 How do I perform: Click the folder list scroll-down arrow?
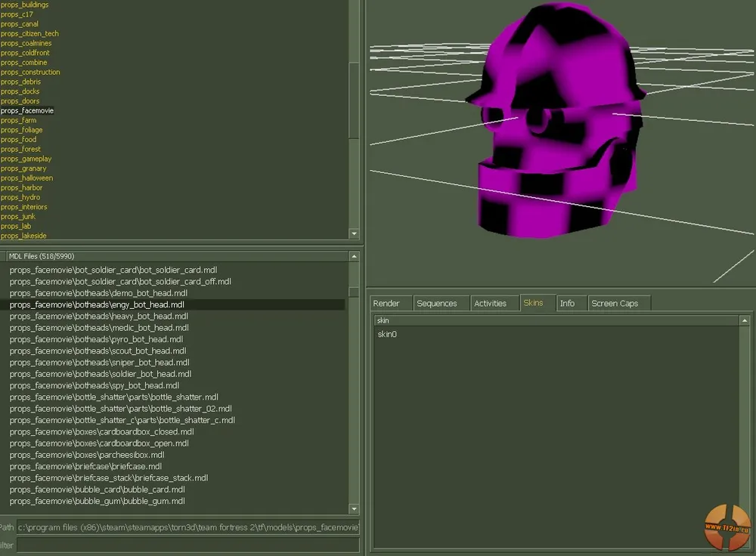tap(353, 234)
